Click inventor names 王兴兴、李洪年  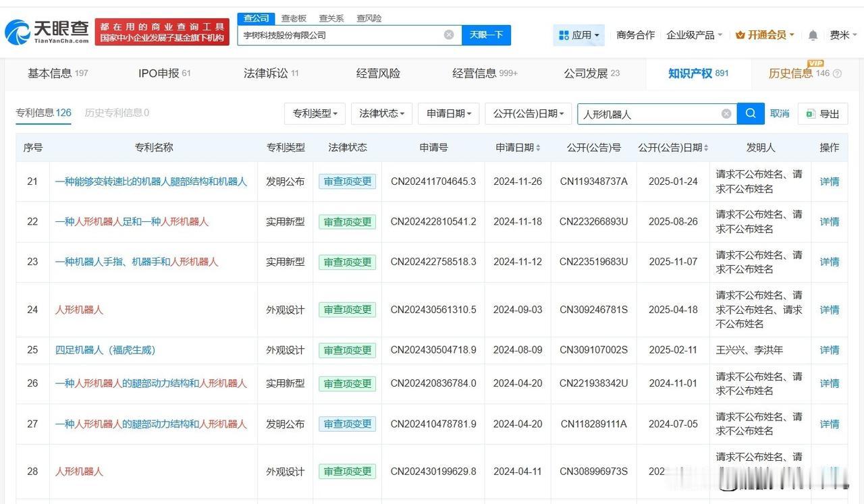click(x=749, y=350)
